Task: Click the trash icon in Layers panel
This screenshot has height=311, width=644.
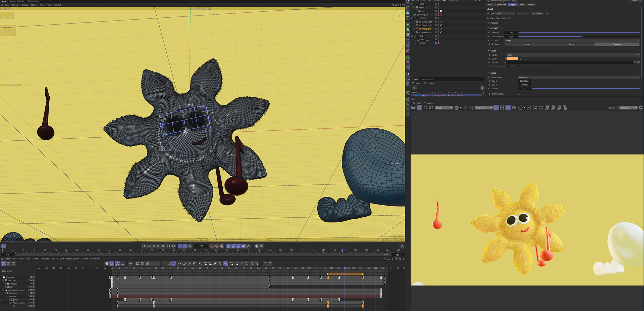Action: (x=482, y=88)
